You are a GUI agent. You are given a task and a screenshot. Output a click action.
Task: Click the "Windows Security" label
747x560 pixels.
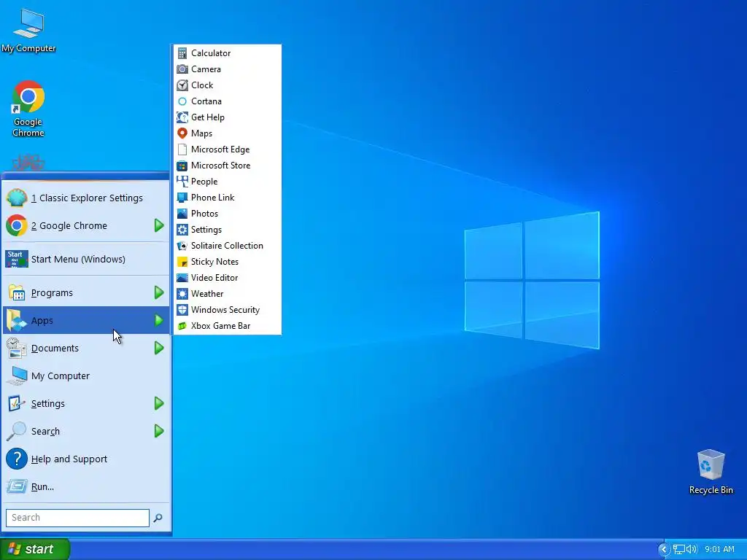(225, 310)
